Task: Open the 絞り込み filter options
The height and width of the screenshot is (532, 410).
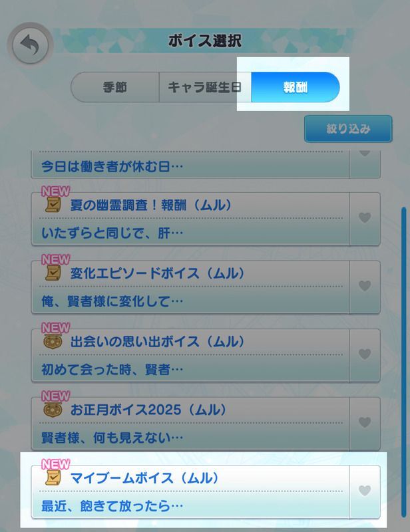Action: [x=348, y=128]
